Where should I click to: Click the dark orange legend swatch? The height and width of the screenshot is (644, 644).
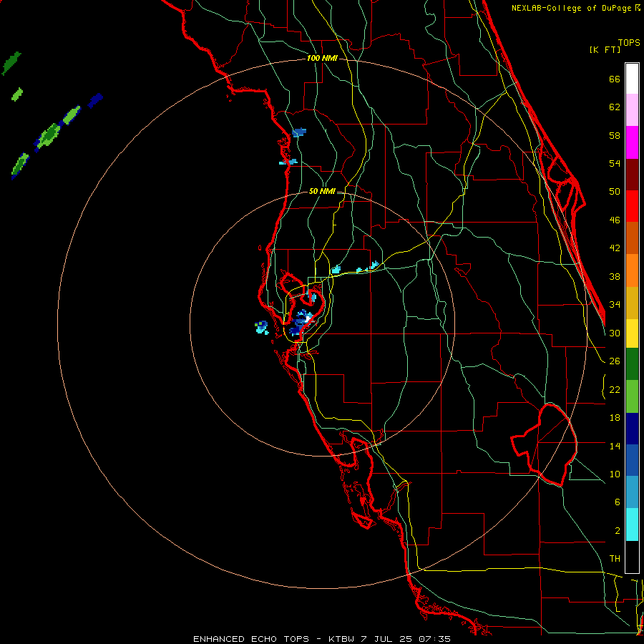632,238
